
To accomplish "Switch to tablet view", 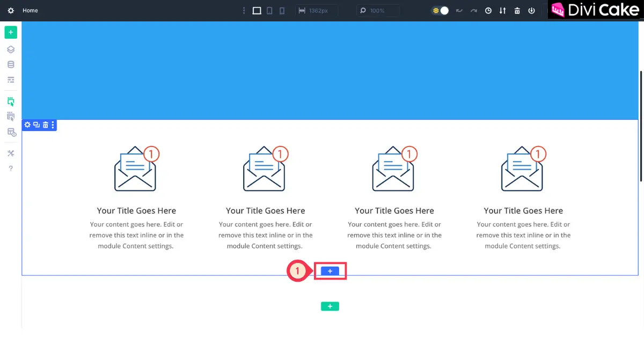I will [x=270, y=11].
